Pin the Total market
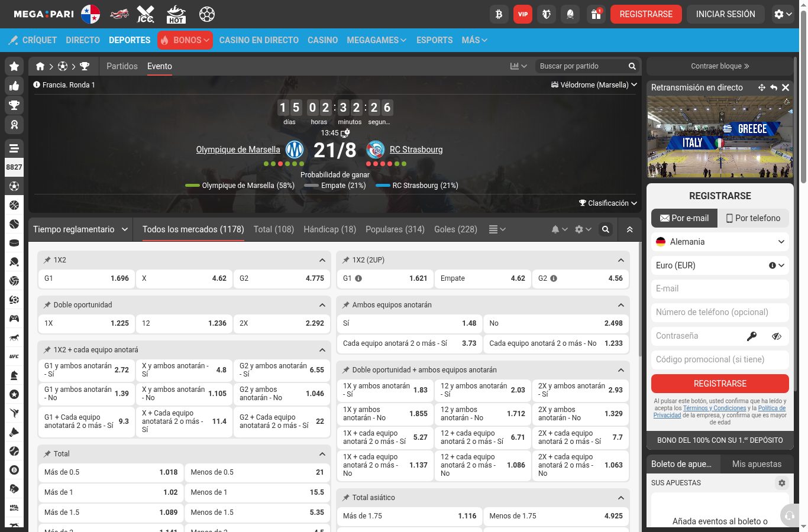 47,454
